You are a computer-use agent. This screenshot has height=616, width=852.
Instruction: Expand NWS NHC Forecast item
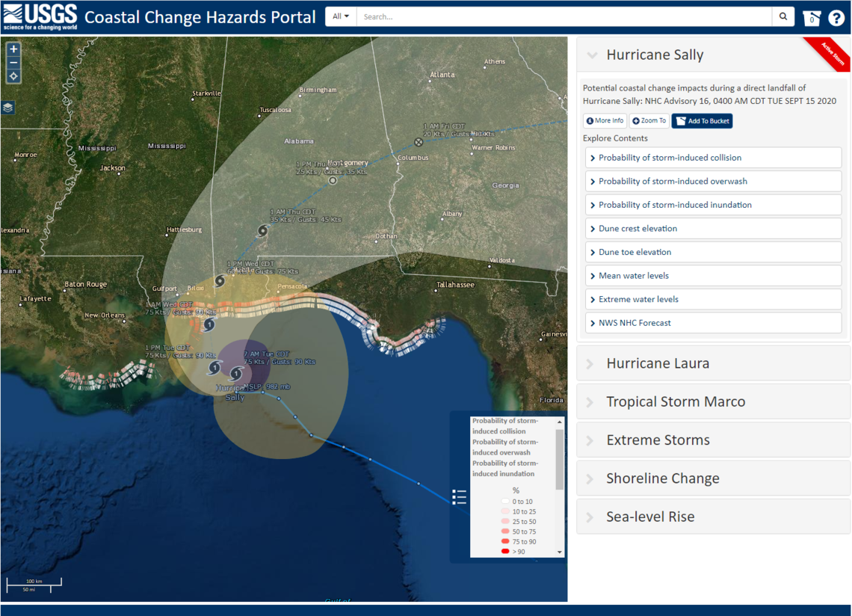714,323
